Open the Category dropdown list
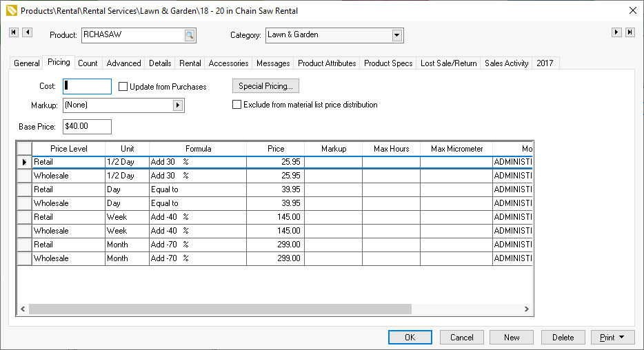This screenshot has width=644, height=350. point(397,35)
